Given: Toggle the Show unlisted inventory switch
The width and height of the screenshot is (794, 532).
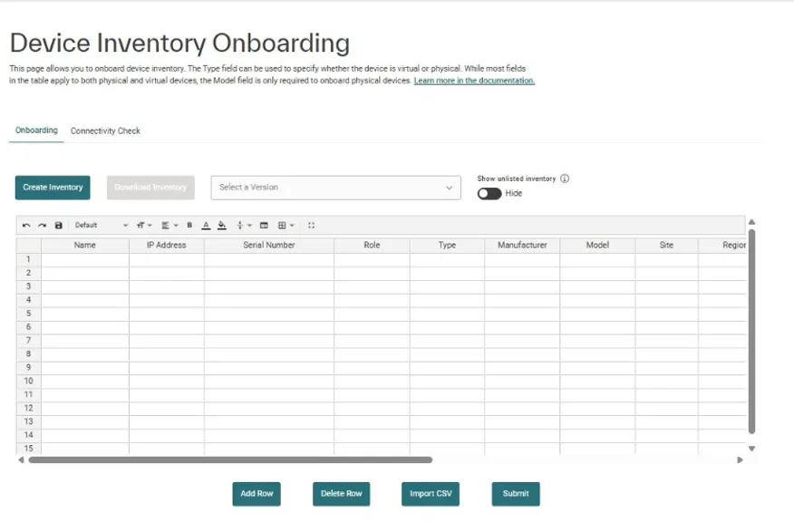Looking at the screenshot, I should click(489, 193).
